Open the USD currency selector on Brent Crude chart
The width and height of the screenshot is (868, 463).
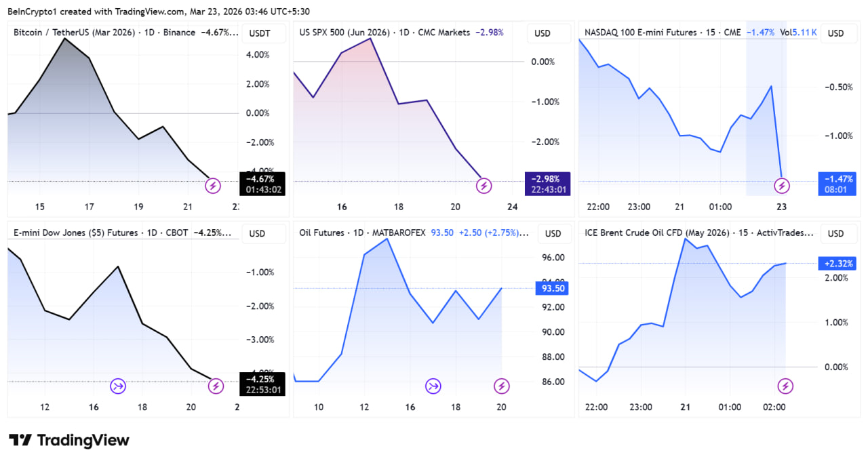coord(836,234)
